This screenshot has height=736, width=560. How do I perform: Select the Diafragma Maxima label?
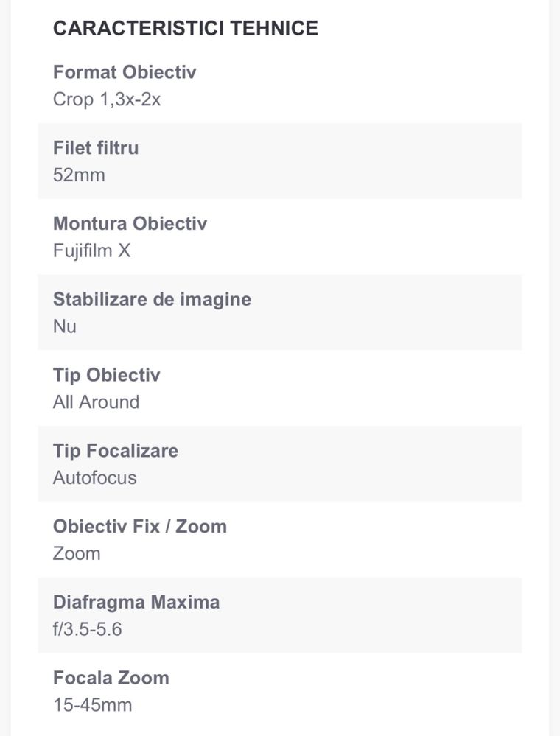136,602
